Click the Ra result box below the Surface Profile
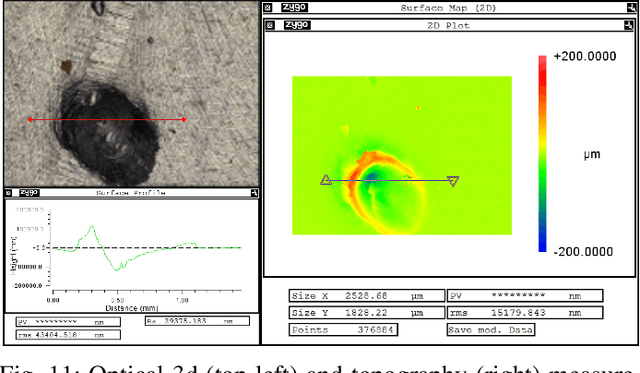This screenshot has height=373, width=640. [197, 321]
